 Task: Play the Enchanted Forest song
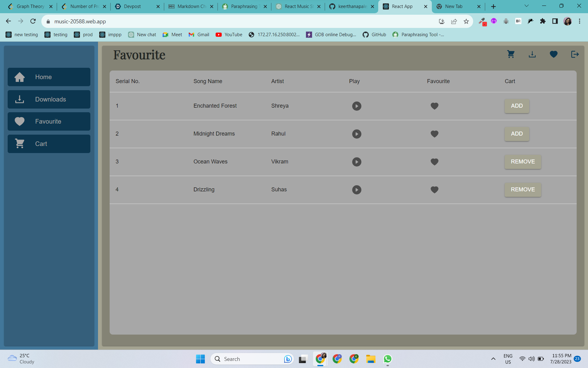(356, 106)
